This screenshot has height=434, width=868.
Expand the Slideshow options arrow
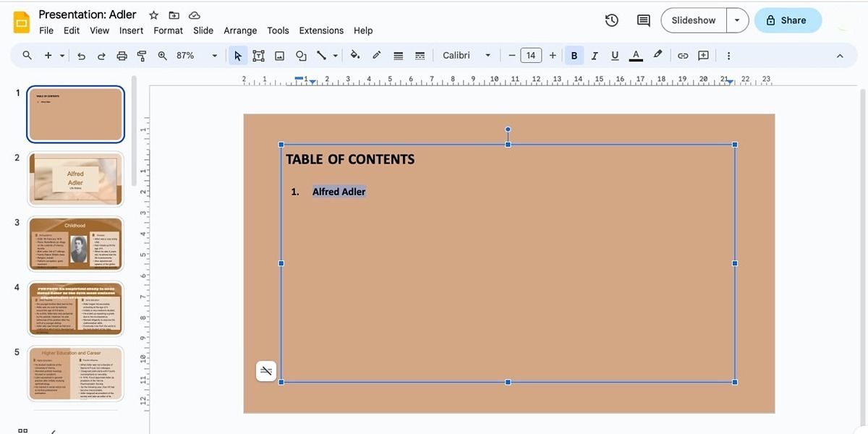(x=737, y=20)
